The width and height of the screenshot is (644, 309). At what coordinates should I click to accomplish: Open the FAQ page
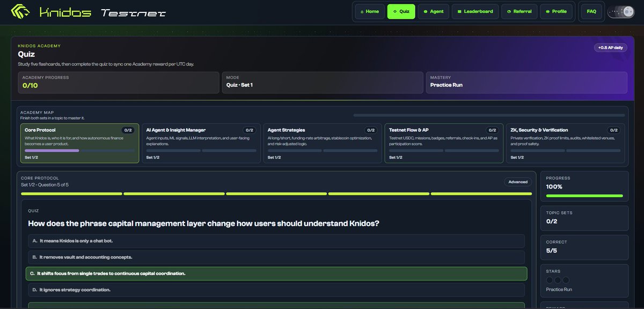(591, 11)
